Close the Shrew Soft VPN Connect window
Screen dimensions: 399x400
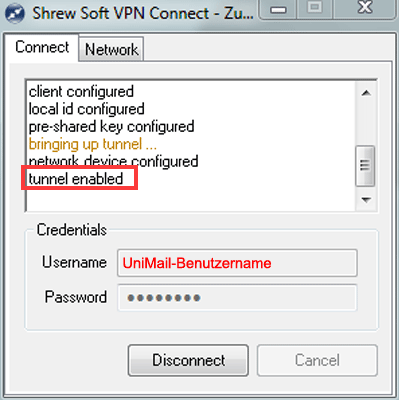pos(365,8)
